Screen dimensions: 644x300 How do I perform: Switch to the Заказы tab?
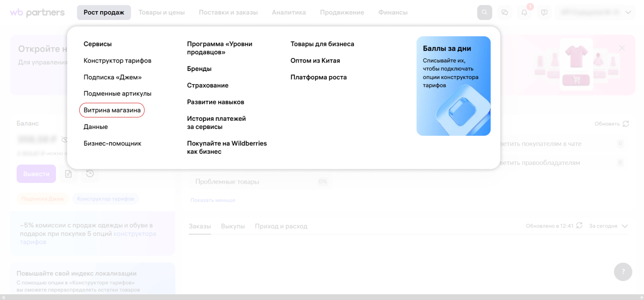200,226
